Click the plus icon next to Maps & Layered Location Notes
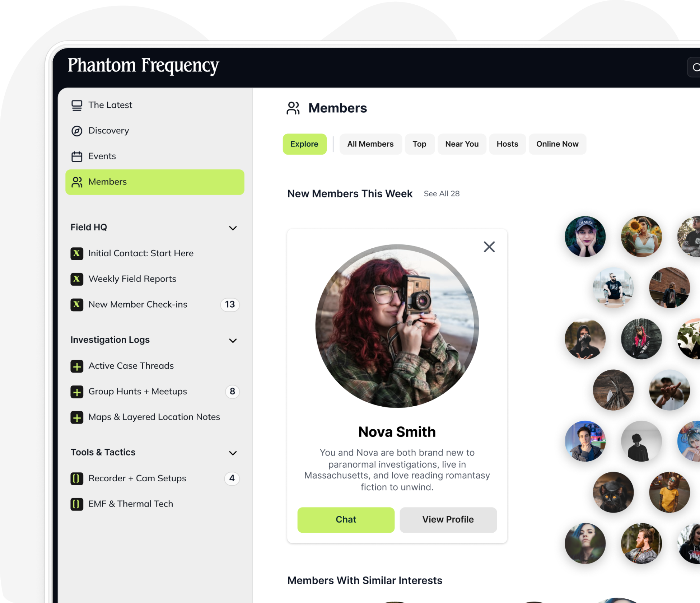Screen dimensions: 700x603 [x=77, y=417]
